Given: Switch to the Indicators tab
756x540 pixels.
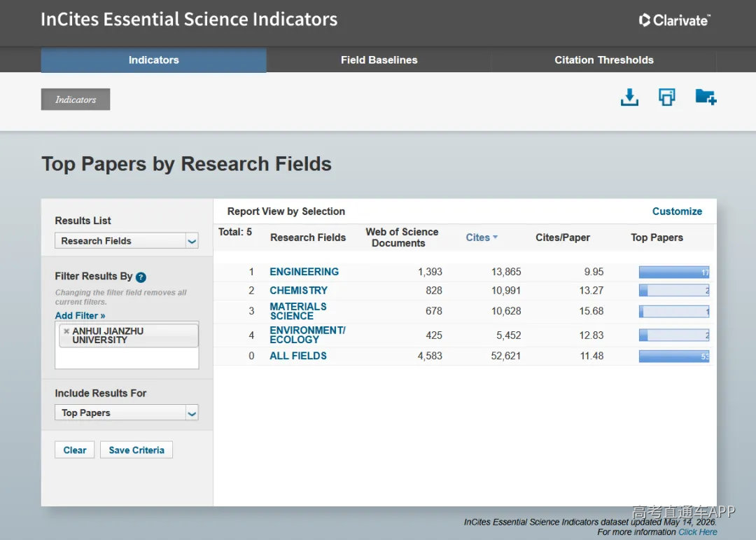Looking at the screenshot, I should pyautogui.click(x=154, y=60).
